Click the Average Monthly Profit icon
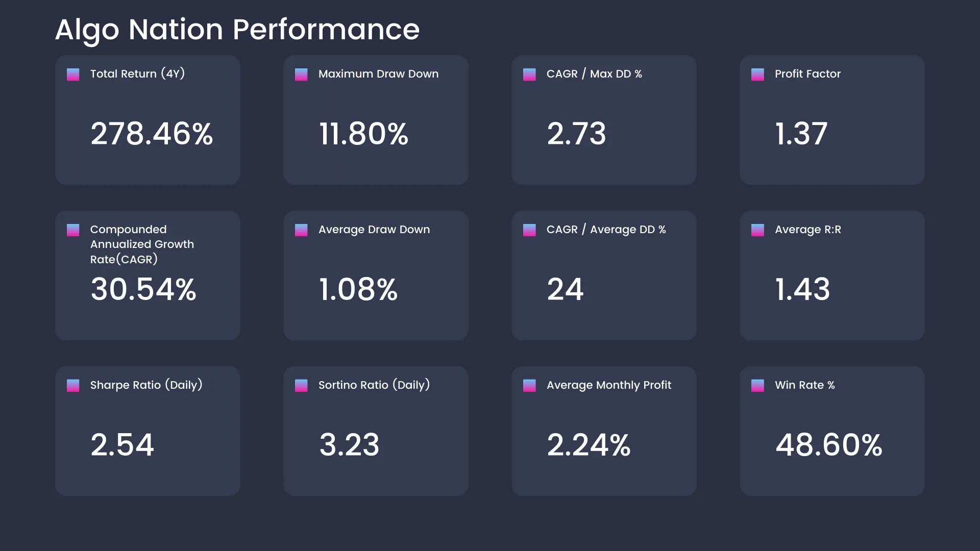Viewport: 980px width, 551px height. 529,386
